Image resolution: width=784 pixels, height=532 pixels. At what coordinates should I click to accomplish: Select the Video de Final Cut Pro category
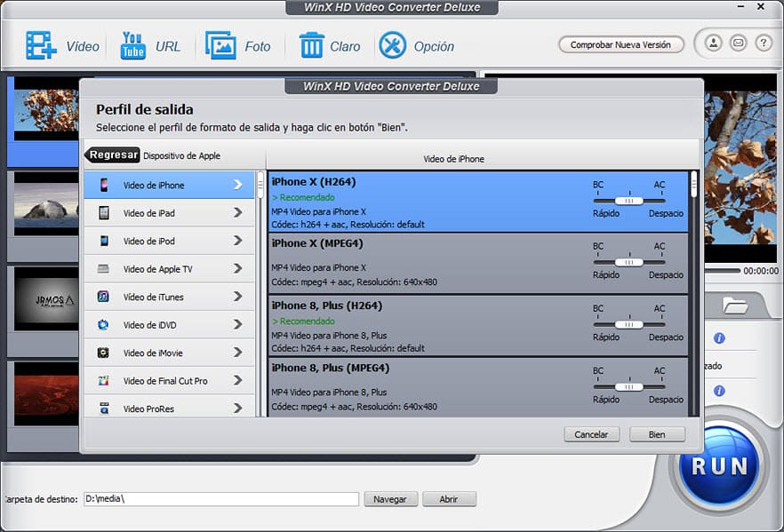pyautogui.click(x=170, y=381)
